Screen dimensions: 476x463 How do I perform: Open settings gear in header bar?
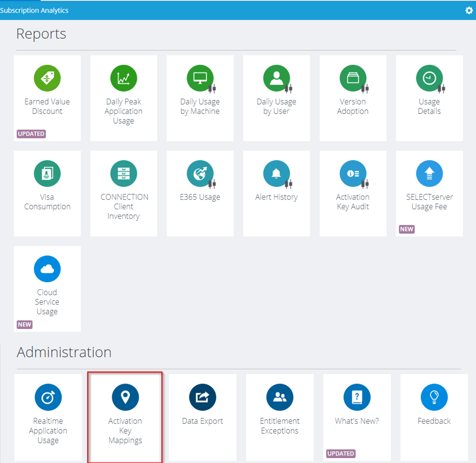[469, 10]
